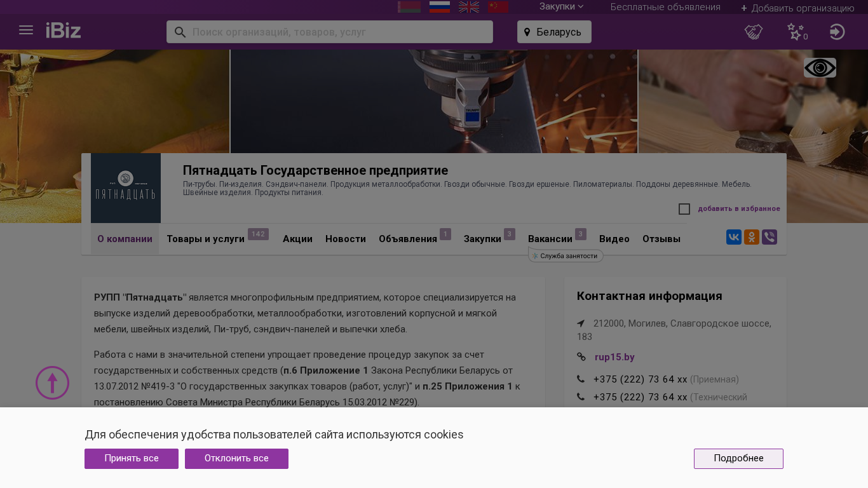
Task: Click the Принять все cookies button
Action: 132,459
